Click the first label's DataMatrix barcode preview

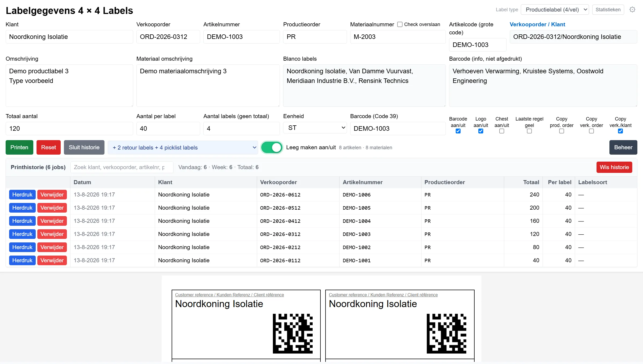tap(293, 333)
